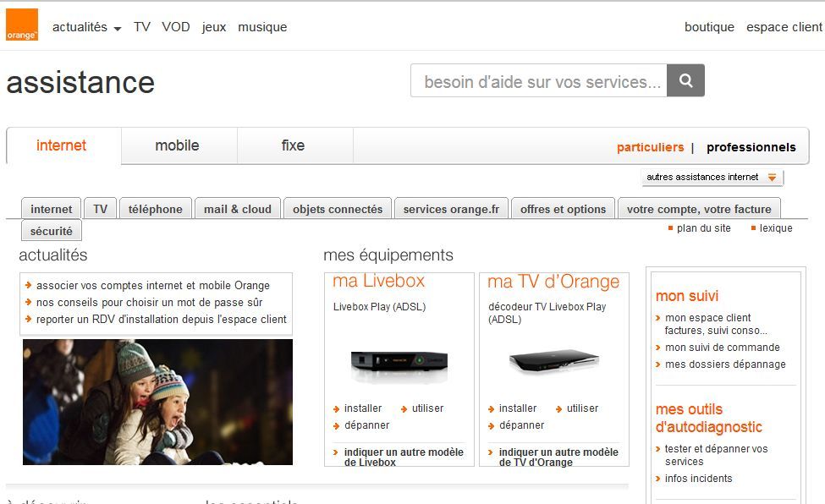The height and width of the screenshot is (504, 825).
Task: Open the internet sub-tab
Action: coord(51,209)
